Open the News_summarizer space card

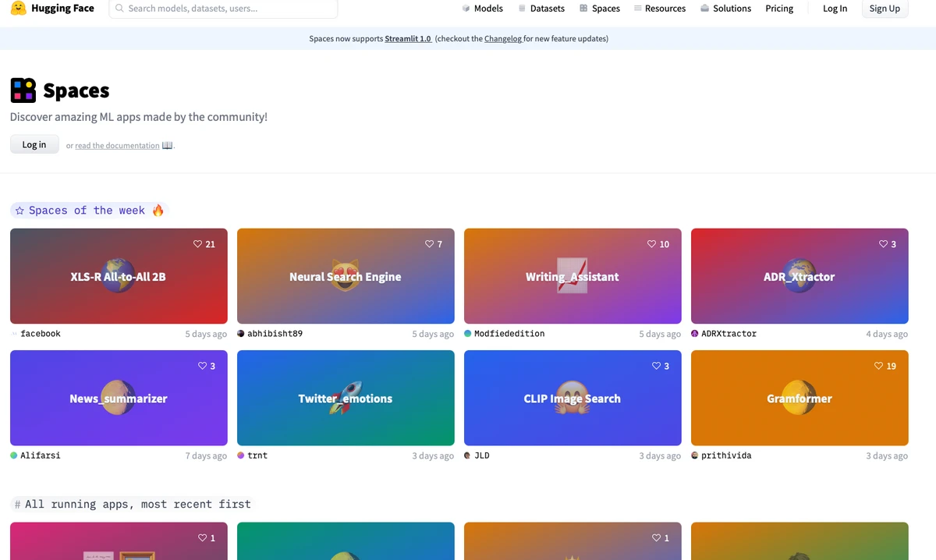119,398
